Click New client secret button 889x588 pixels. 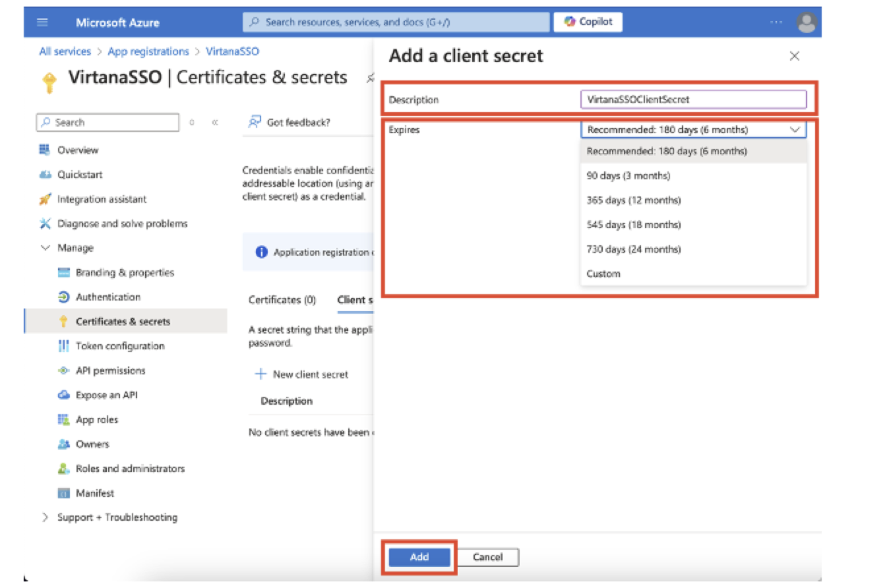[x=301, y=374]
